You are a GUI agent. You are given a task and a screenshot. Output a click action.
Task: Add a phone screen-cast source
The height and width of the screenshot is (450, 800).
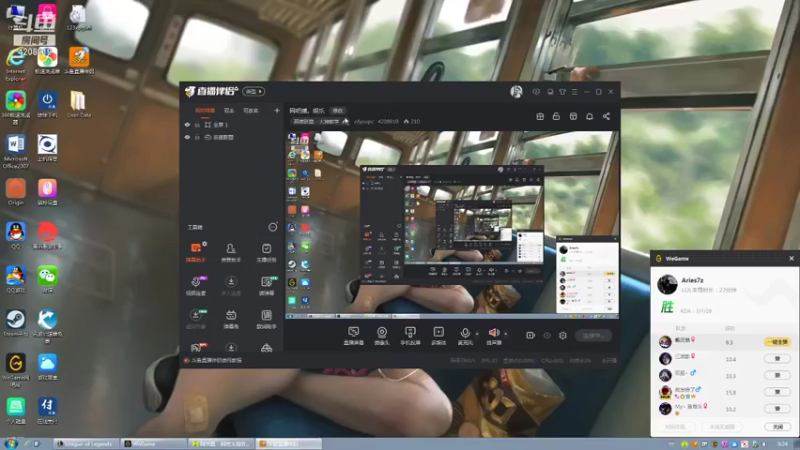410,336
